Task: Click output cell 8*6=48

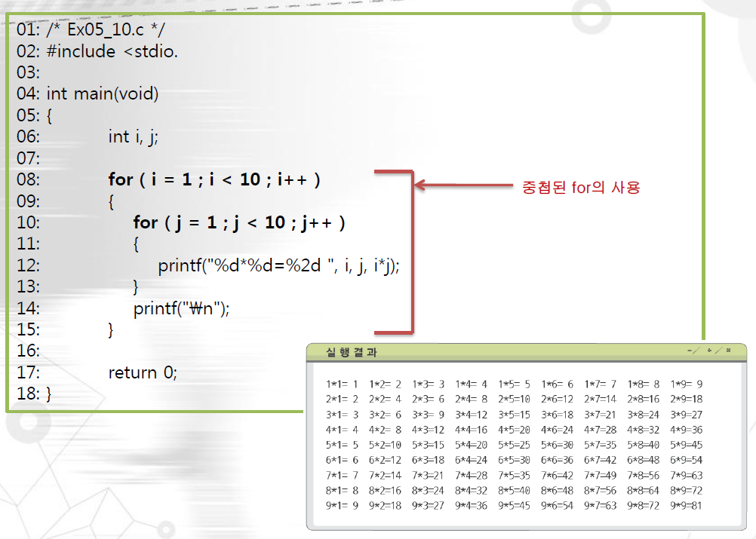Action: (x=558, y=490)
